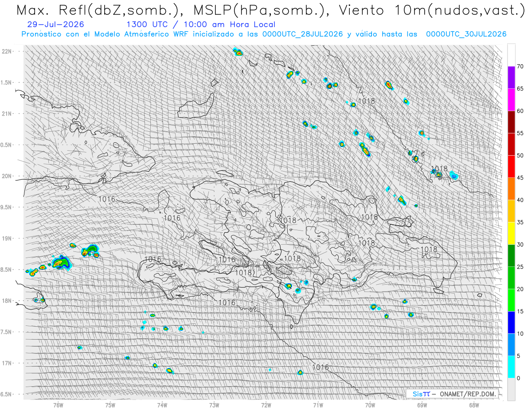The height and width of the screenshot is (411, 532).
Task: Click the init time 0000UTC_28JUL2026
Action: (x=303, y=34)
